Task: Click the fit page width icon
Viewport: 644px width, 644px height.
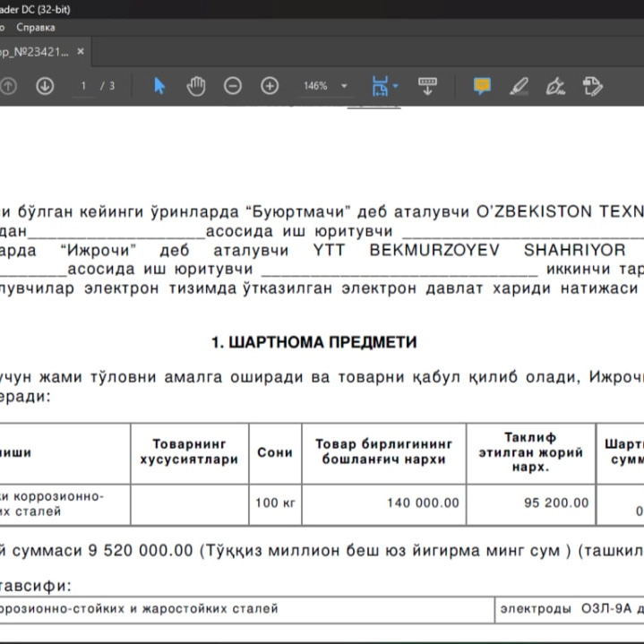Action: [x=380, y=86]
